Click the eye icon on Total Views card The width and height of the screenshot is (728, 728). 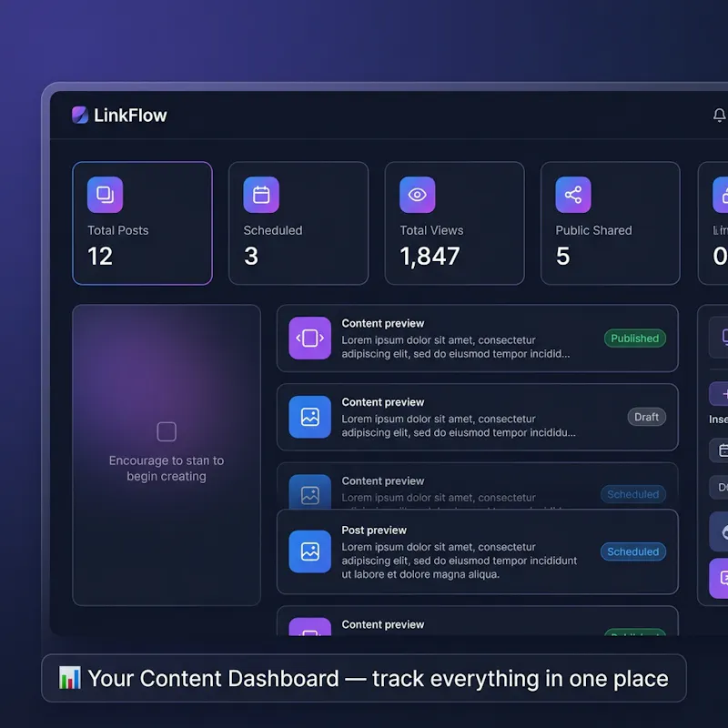click(417, 195)
